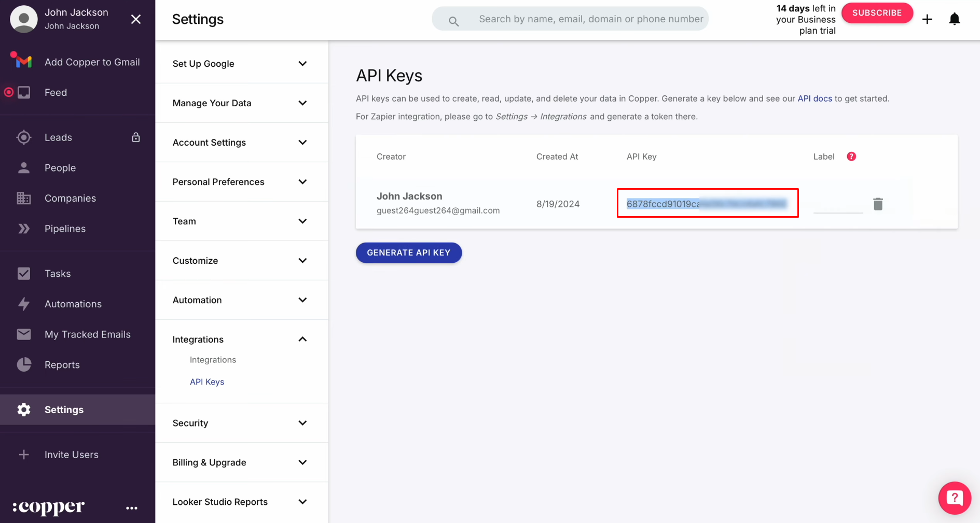This screenshot has height=523, width=980.
Task: Close the sidebar with the X icon
Action: click(136, 19)
